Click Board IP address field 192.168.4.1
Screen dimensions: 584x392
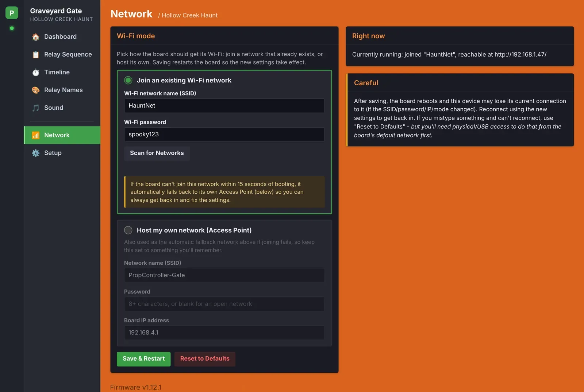[224, 333]
